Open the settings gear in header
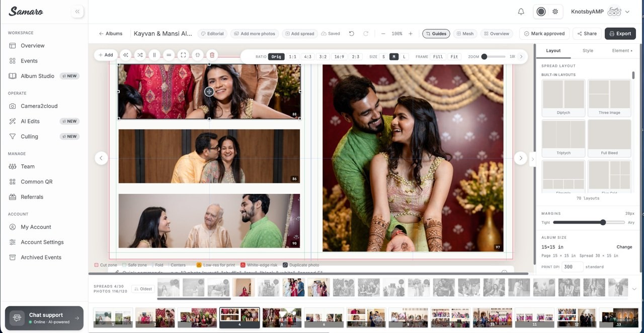Viewport: 644px width, 333px height. (555, 12)
